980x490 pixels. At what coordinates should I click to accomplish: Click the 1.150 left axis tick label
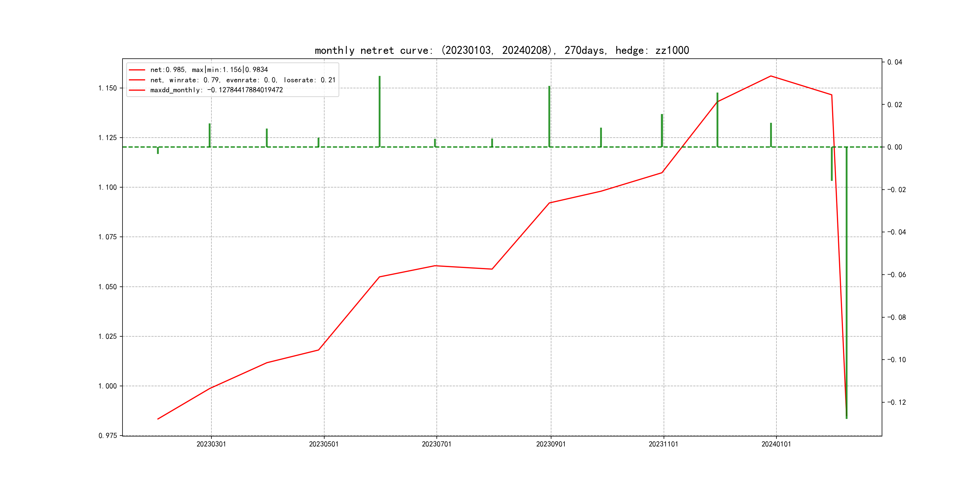tap(108, 88)
